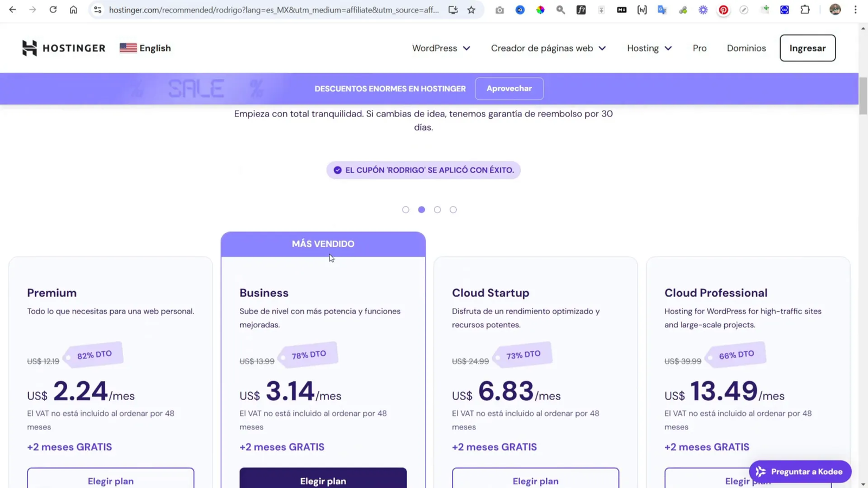
Task: Click the screenshot camera extension icon
Action: 500,10
